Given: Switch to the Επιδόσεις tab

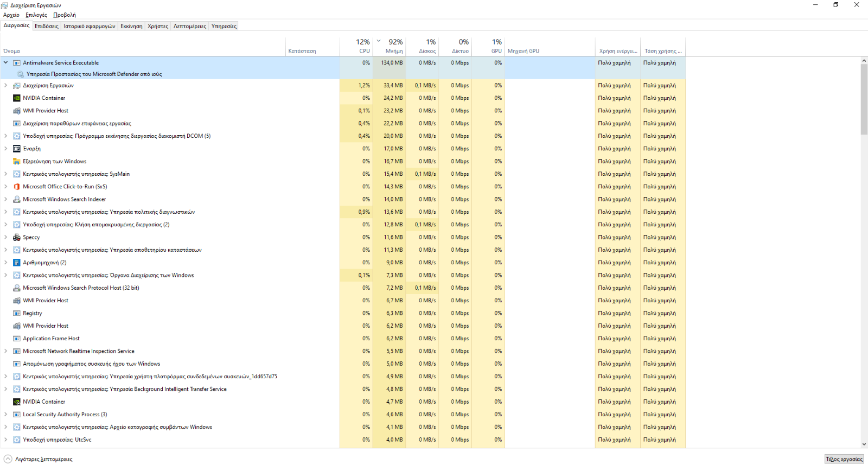Looking at the screenshot, I should click(47, 26).
